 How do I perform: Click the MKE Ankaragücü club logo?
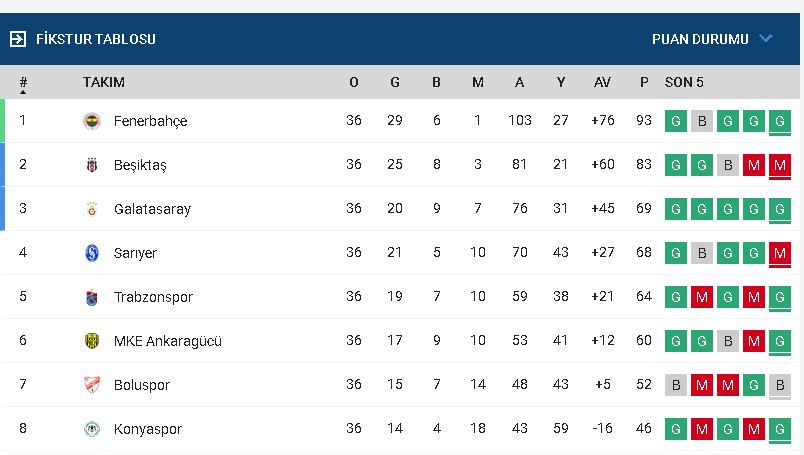pos(92,341)
